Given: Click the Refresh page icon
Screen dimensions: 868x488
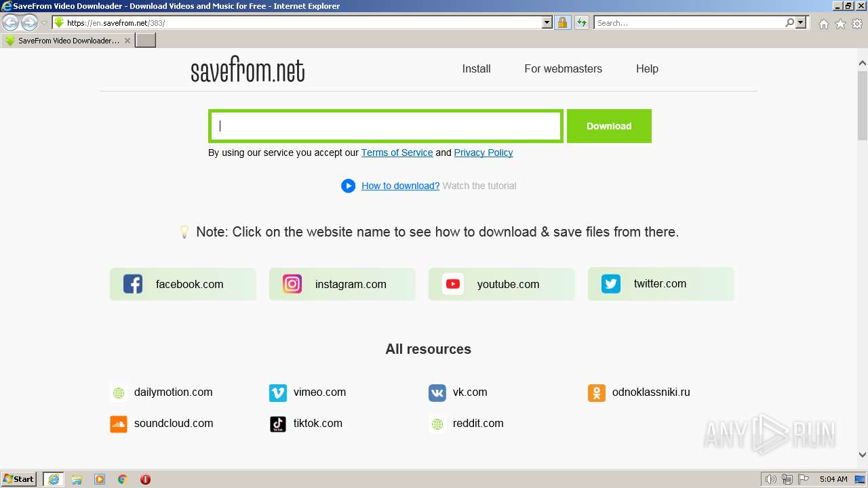Looking at the screenshot, I should 582,22.
